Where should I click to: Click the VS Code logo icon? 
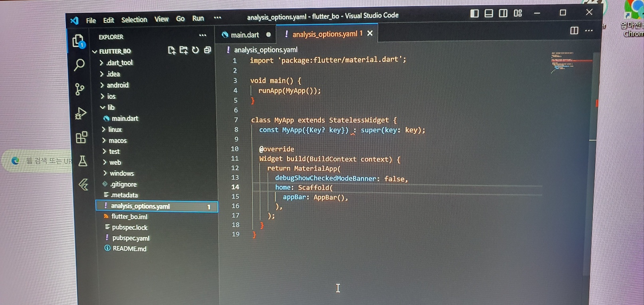74,20
